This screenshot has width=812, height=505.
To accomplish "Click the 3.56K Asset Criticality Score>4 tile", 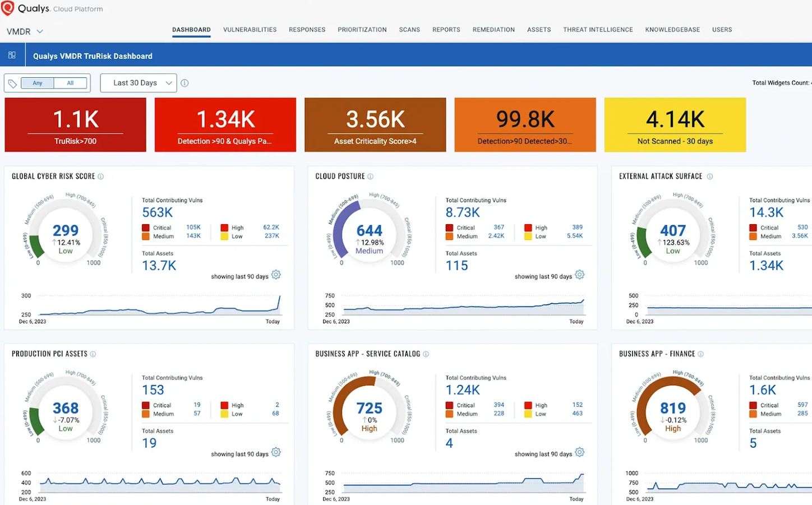I will tap(375, 125).
